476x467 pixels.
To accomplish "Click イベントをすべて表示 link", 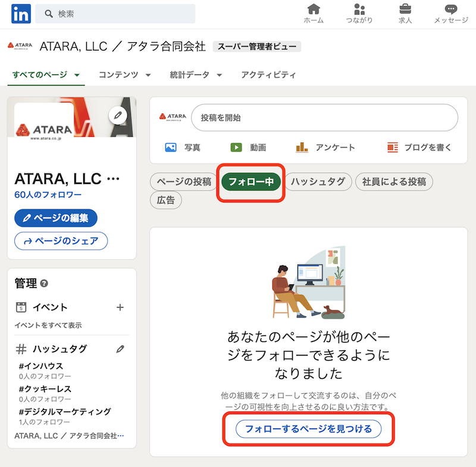I will click(x=48, y=325).
